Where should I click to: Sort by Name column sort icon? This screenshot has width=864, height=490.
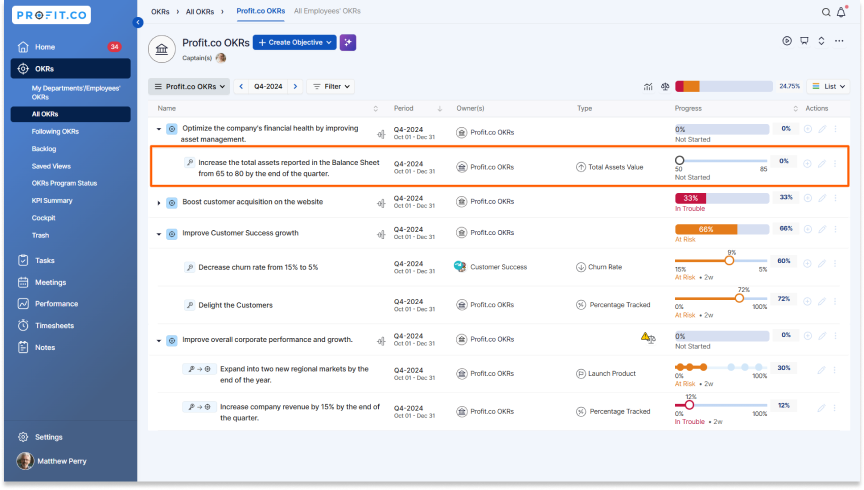click(x=376, y=109)
